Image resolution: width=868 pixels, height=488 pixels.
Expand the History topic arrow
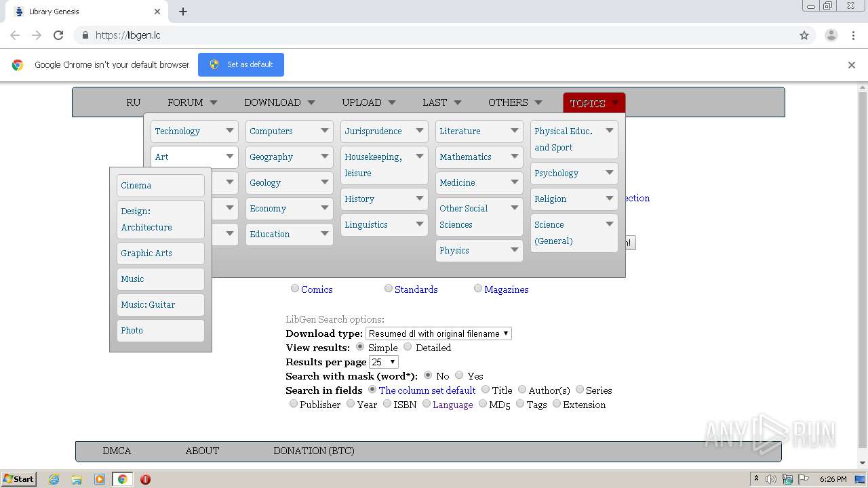(x=420, y=199)
